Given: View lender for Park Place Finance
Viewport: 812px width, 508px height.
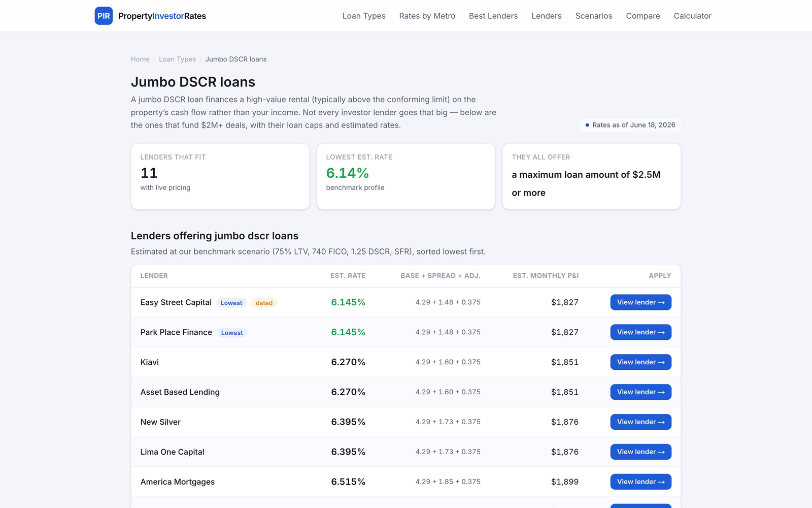Looking at the screenshot, I should 640,332.
